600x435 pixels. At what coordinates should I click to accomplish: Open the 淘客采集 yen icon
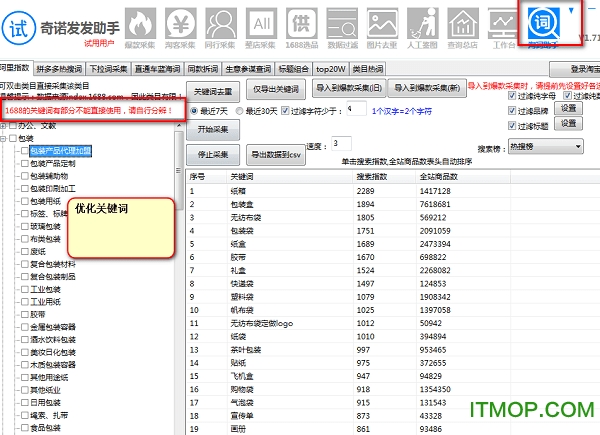182,25
